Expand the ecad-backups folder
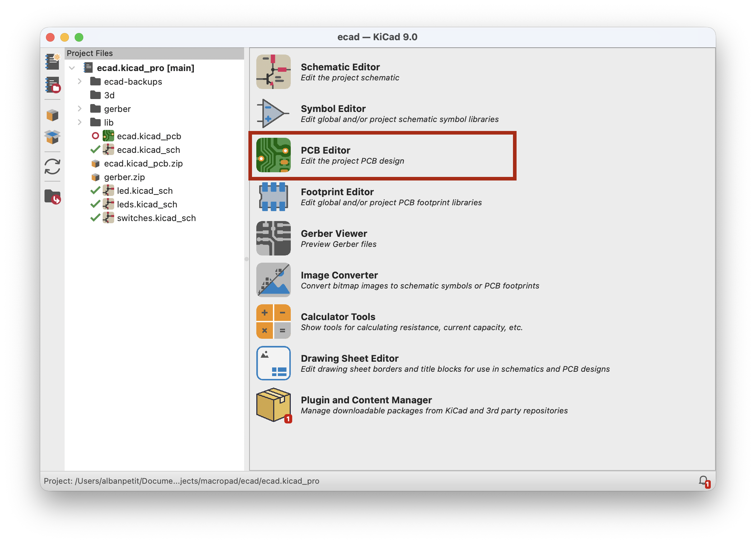The width and height of the screenshot is (756, 544). pyautogui.click(x=80, y=81)
